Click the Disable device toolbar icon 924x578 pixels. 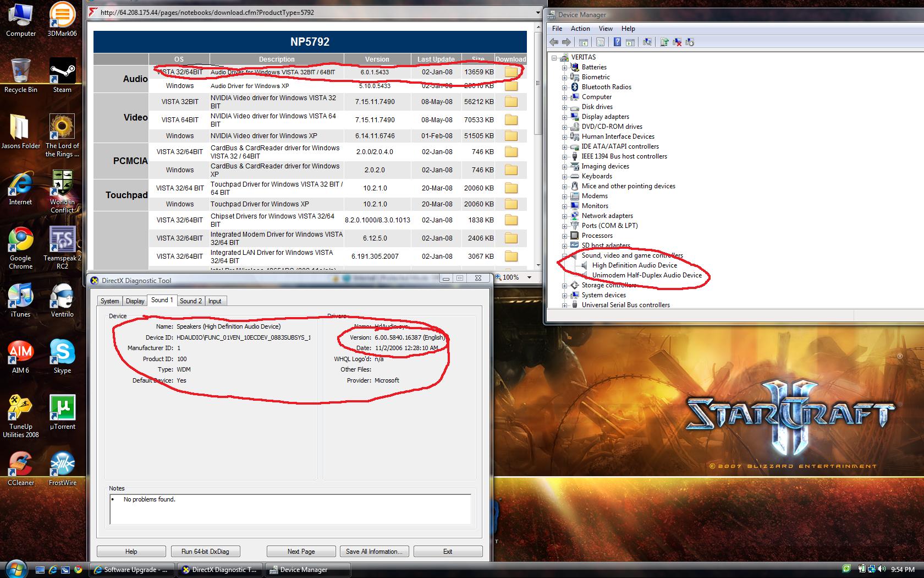click(x=690, y=42)
